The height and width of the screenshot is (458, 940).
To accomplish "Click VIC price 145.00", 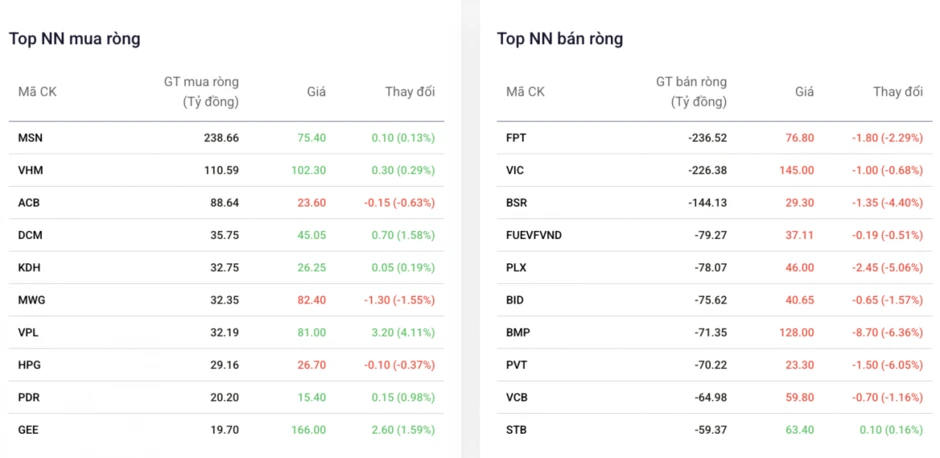I will [x=797, y=170].
